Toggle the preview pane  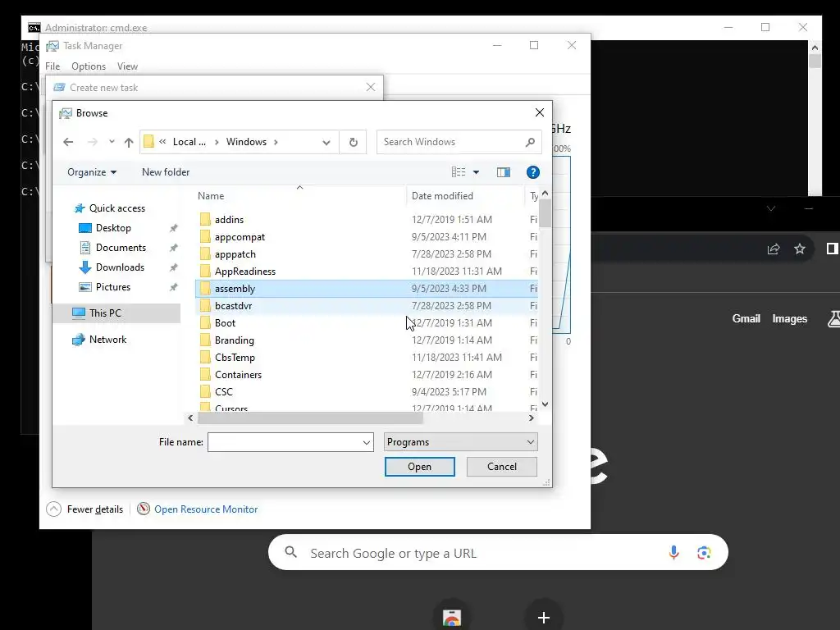click(504, 172)
